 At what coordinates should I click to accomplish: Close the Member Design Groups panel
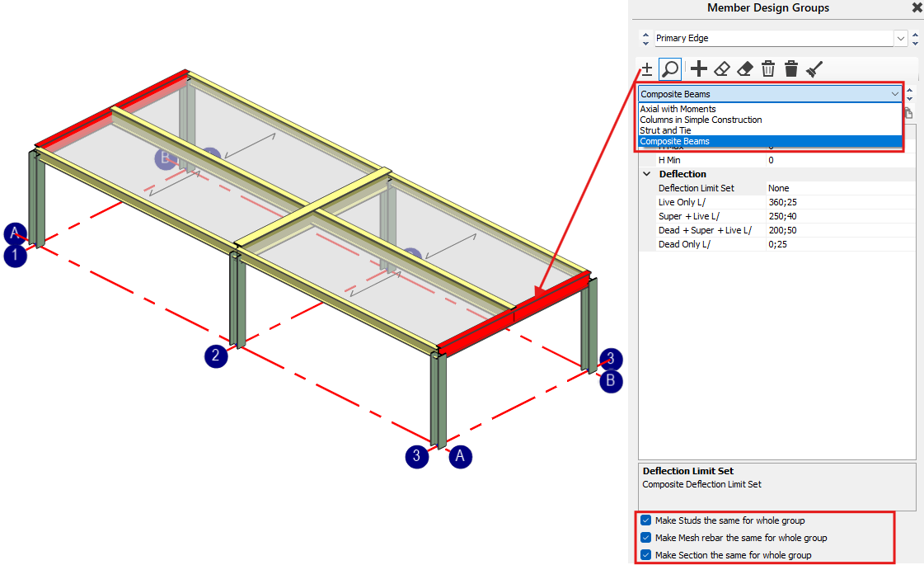917,7
